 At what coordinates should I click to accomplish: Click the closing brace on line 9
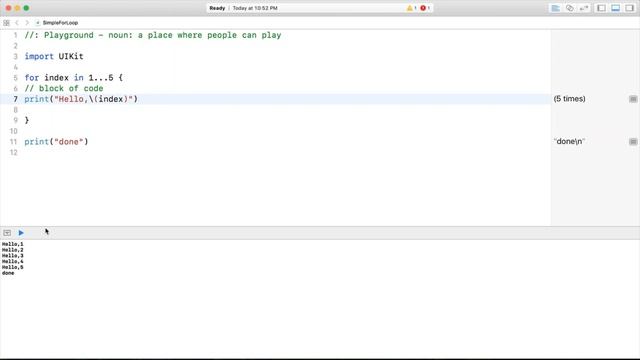tap(27, 120)
